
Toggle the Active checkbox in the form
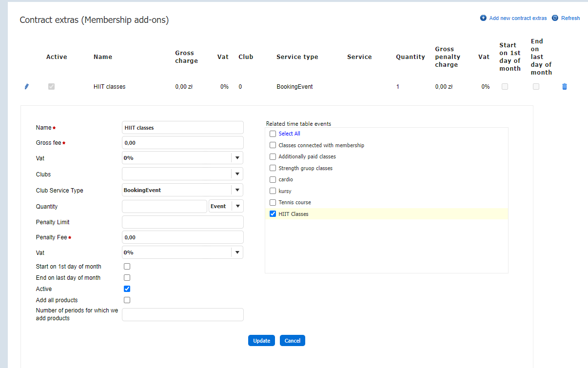[x=127, y=289]
